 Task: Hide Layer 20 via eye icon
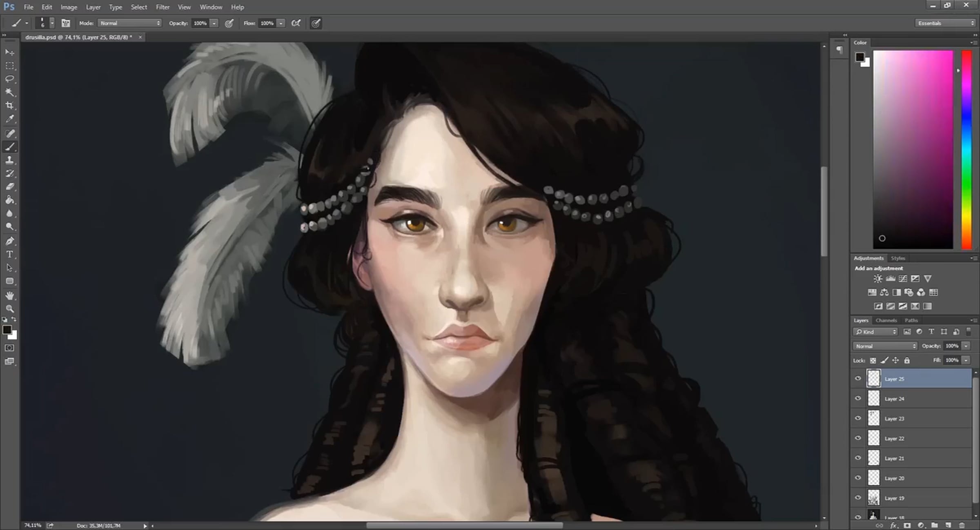pyautogui.click(x=858, y=478)
